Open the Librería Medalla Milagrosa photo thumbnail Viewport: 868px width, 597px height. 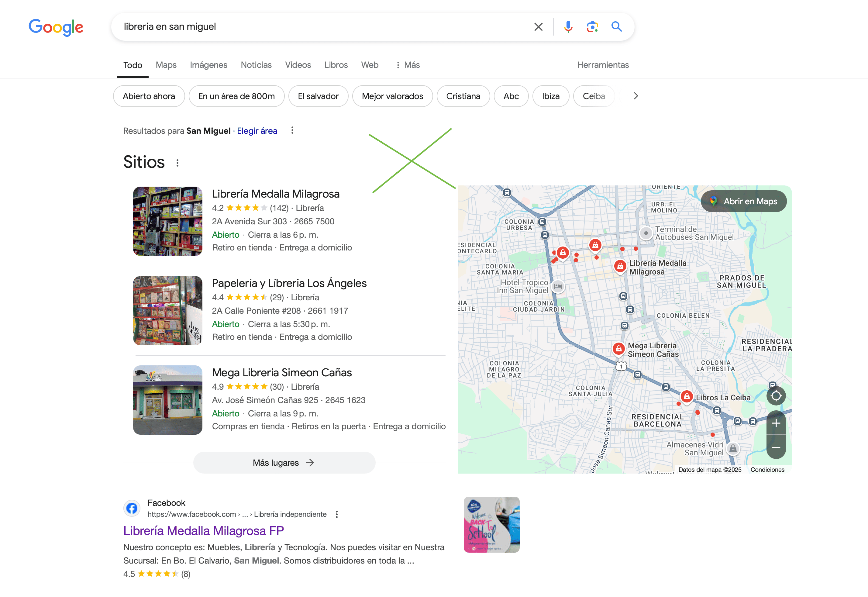(167, 221)
